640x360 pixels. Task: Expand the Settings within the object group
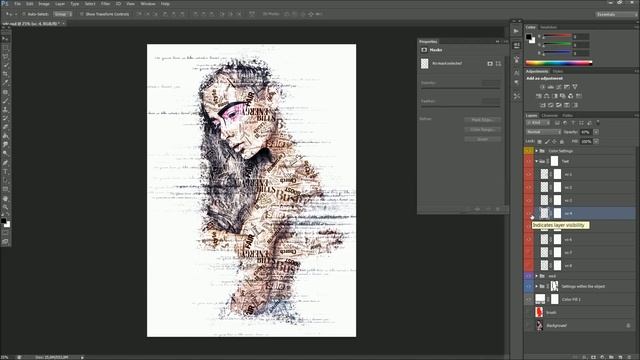point(537,287)
